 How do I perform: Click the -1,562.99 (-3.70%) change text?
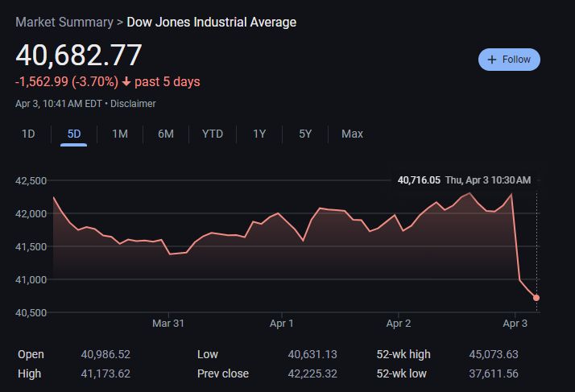[x=67, y=81]
